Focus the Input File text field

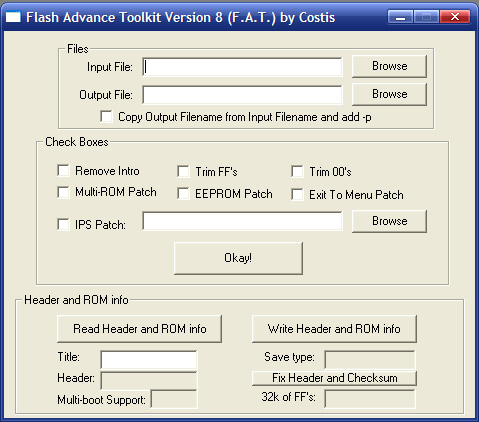click(242, 67)
